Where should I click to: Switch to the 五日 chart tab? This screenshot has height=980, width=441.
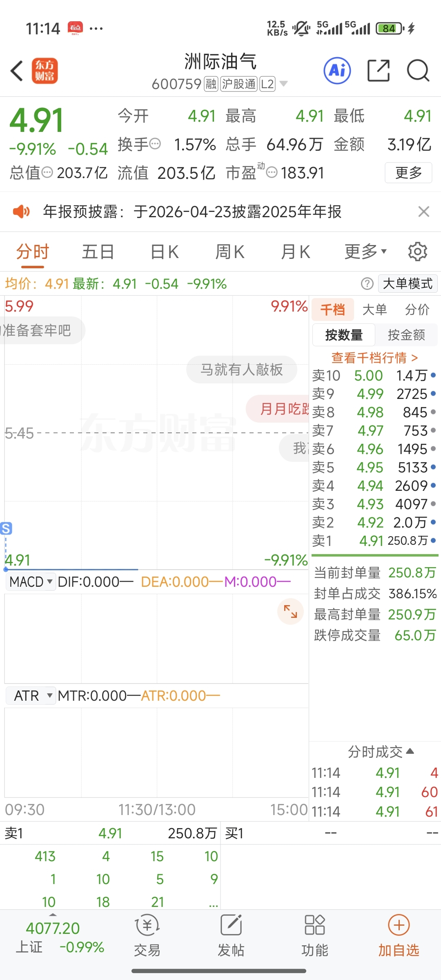pyautogui.click(x=98, y=252)
